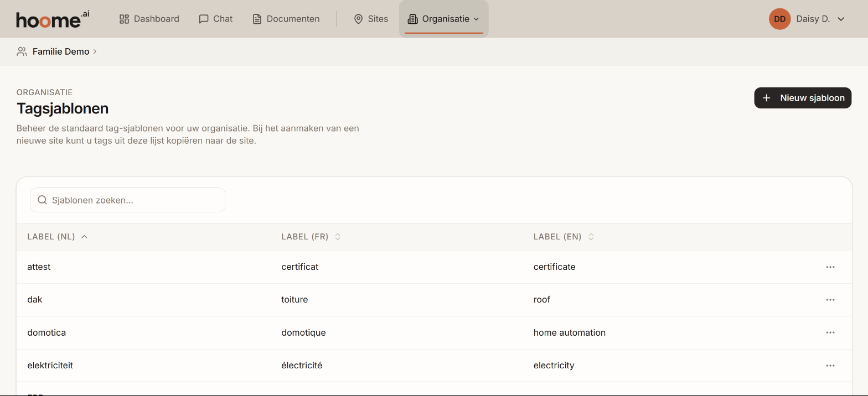This screenshot has width=868, height=396.
Task: Open actions menu for domotica row
Action: tap(830, 332)
